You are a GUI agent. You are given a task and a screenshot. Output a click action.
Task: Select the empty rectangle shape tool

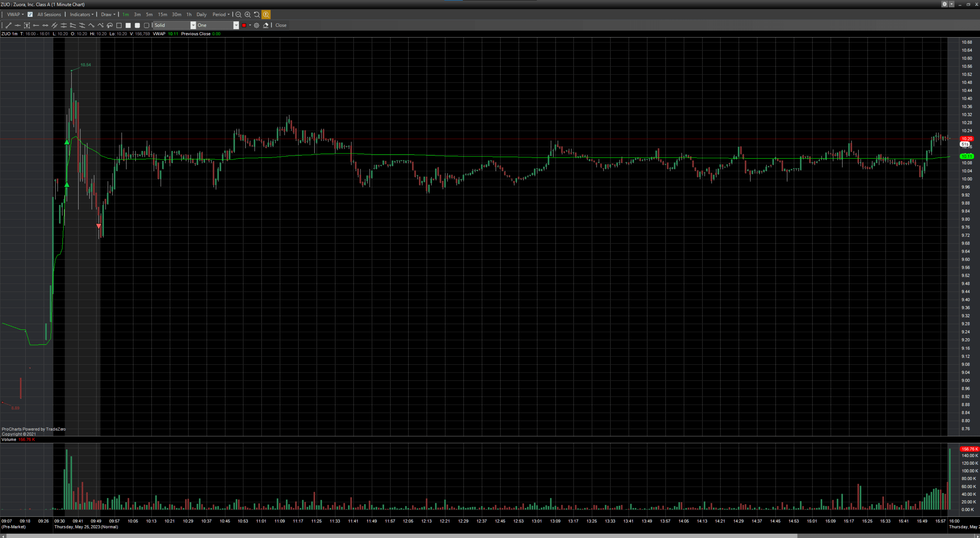point(119,26)
